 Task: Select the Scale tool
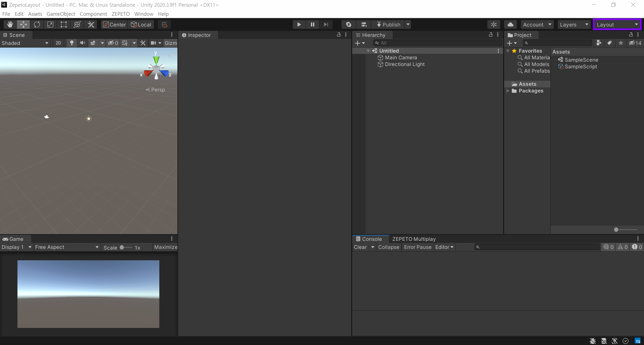50,24
